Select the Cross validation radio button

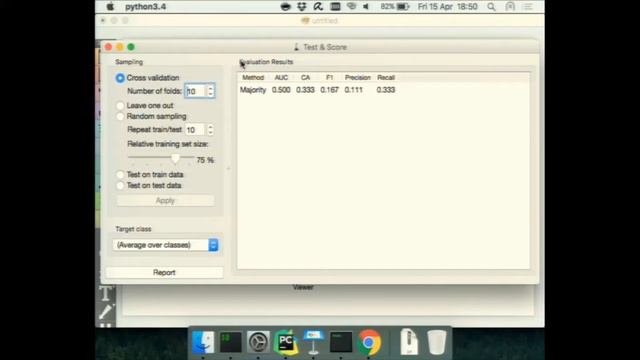coord(120,78)
